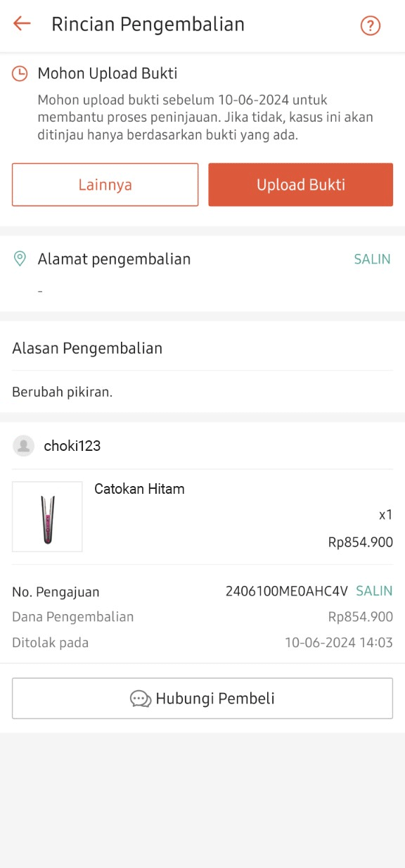This screenshot has width=405, height=868.
Task: Open the help icon on Rincian Pengembalian header
Action: tap(370, 25)
